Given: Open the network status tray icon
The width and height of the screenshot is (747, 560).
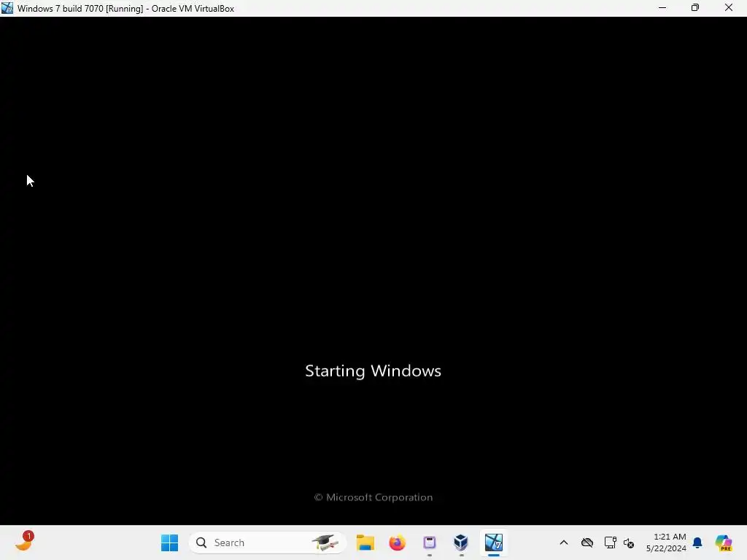Looking at the screenshot, I should tap(610, 542).
